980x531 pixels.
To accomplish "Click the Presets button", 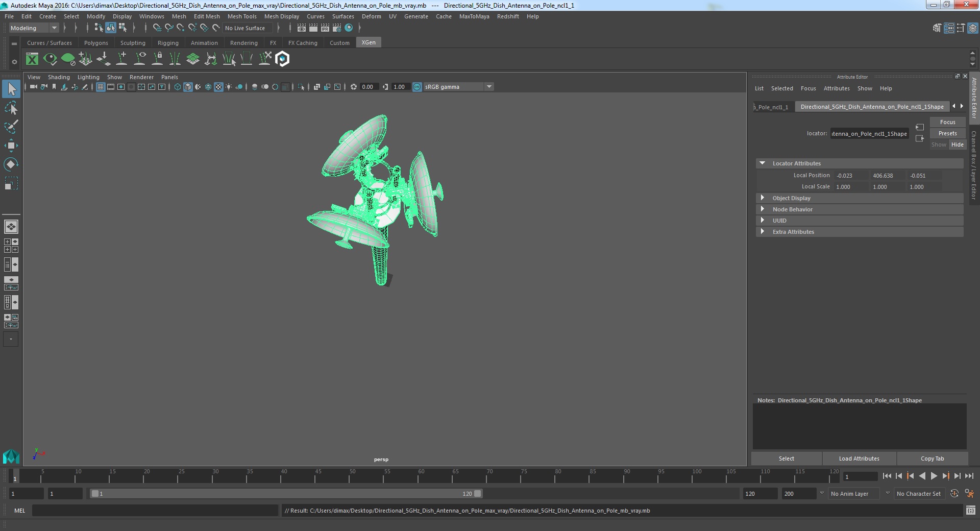I will (x=947, y=133).
